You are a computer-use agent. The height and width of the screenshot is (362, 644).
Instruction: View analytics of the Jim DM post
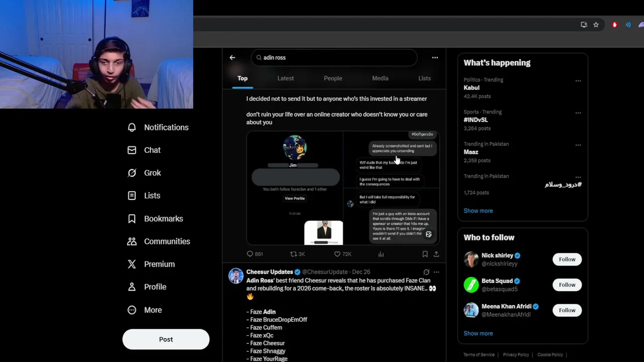(x=381, y=254)
